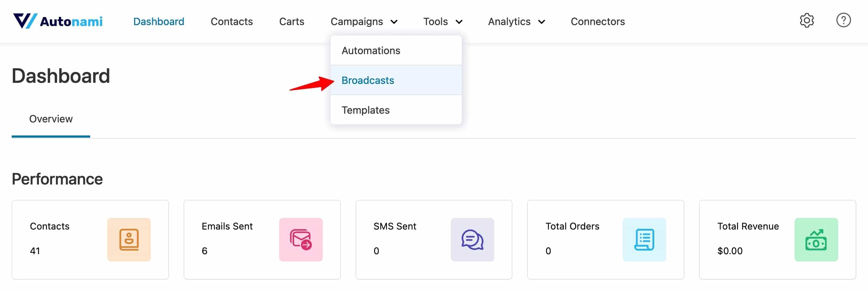Click the Performance heading
868x292 pixels.
[x=57, y=179]
